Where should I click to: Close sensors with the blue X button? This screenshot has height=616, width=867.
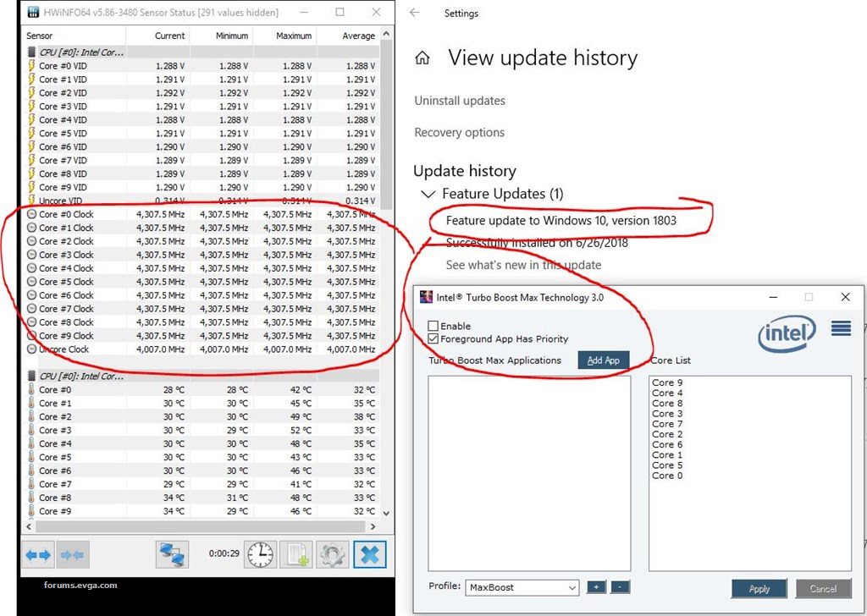[369, 555]
